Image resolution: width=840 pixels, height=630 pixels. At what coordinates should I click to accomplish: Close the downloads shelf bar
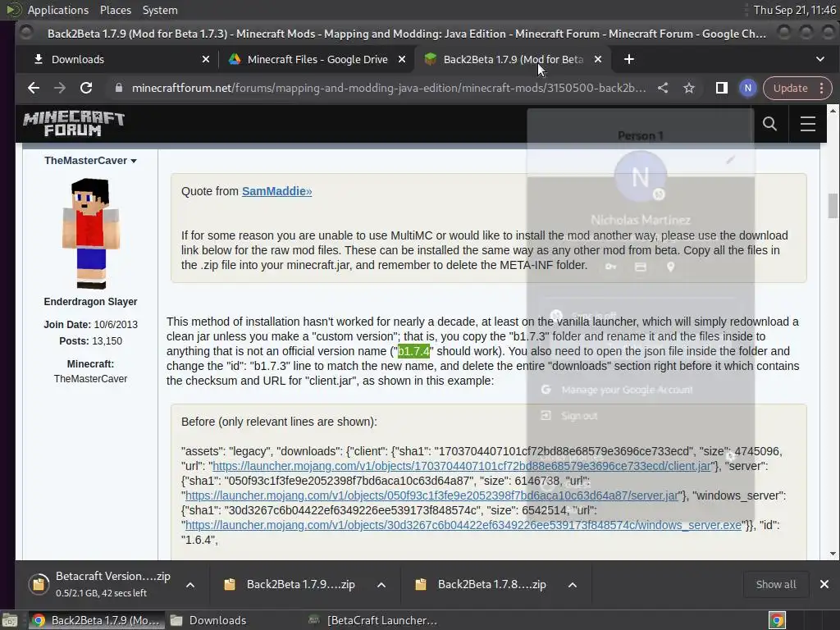pos(824,584)
